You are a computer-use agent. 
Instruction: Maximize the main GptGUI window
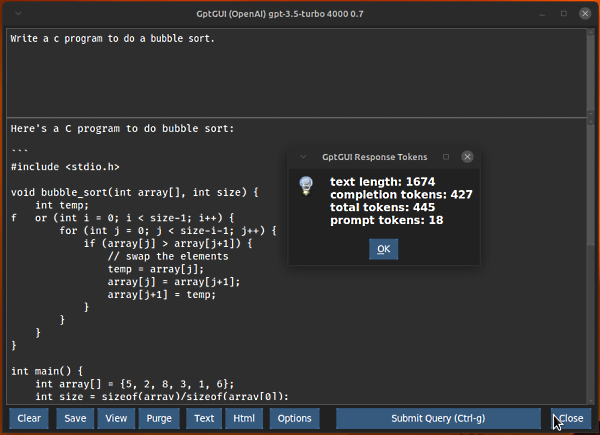tap(564, 14)
